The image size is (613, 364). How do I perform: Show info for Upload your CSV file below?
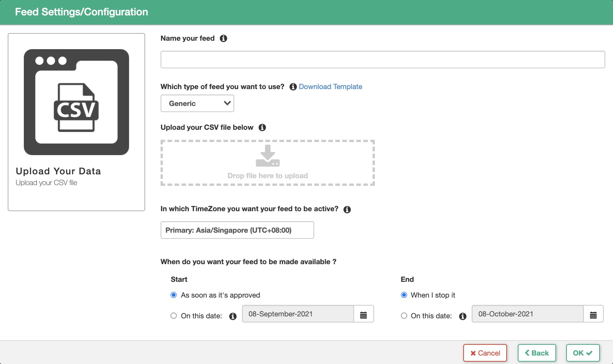pos(262,127)
